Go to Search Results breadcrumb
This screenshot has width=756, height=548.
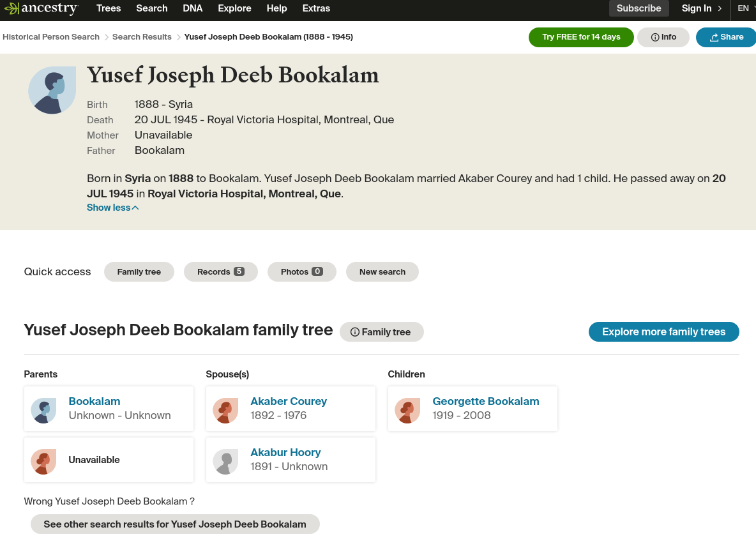click(142, 37)
